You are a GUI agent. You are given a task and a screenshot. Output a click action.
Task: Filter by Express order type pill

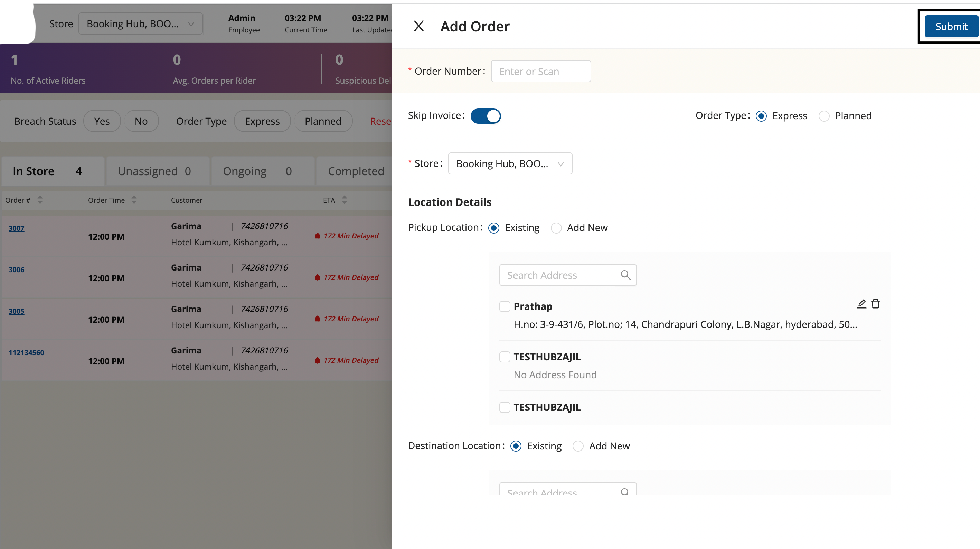[262, 121]
